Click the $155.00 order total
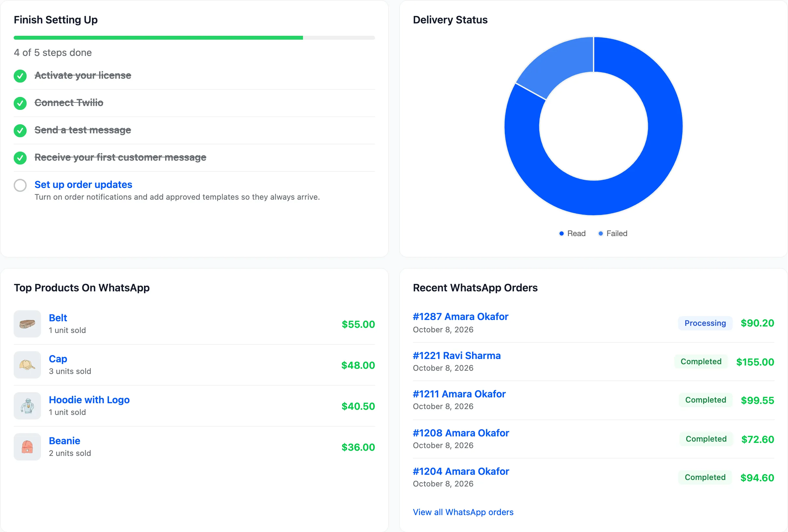Viewport: 788px width, 532px height. 755,362
